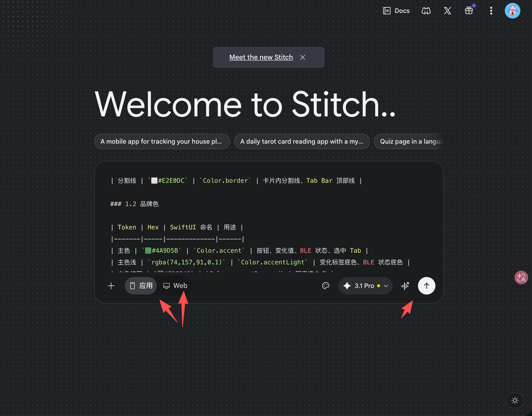This screenshot has height=416, width=532.
Task: Click the plus attach button
Action: (x=111, y=286)
